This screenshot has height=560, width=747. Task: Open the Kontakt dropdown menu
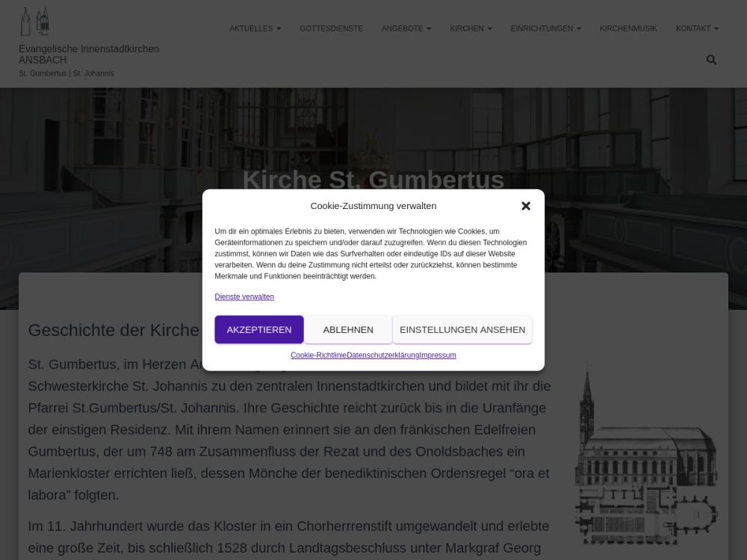click(697, 28)
